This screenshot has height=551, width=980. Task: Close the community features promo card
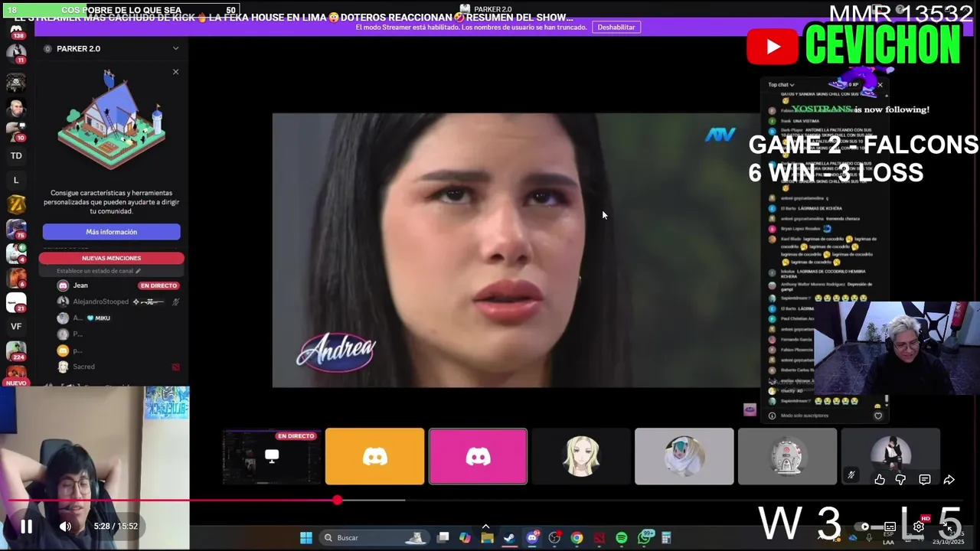tap(175, 72)
